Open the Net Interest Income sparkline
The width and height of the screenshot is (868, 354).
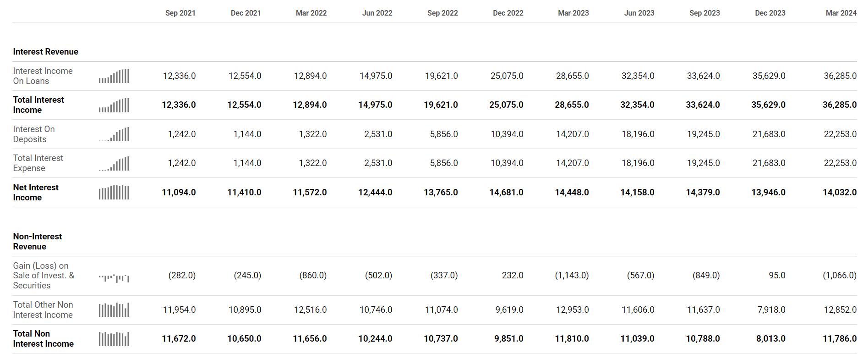114,193
